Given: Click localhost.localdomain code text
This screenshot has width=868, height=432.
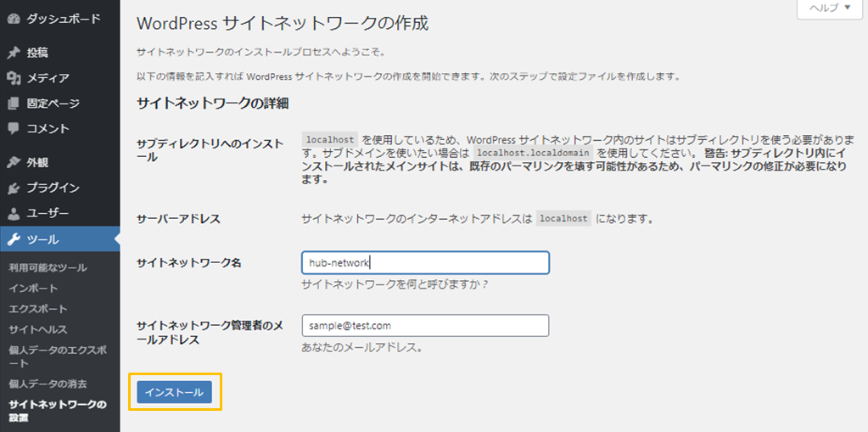Looking at the screenshot, I should [533, 153].
